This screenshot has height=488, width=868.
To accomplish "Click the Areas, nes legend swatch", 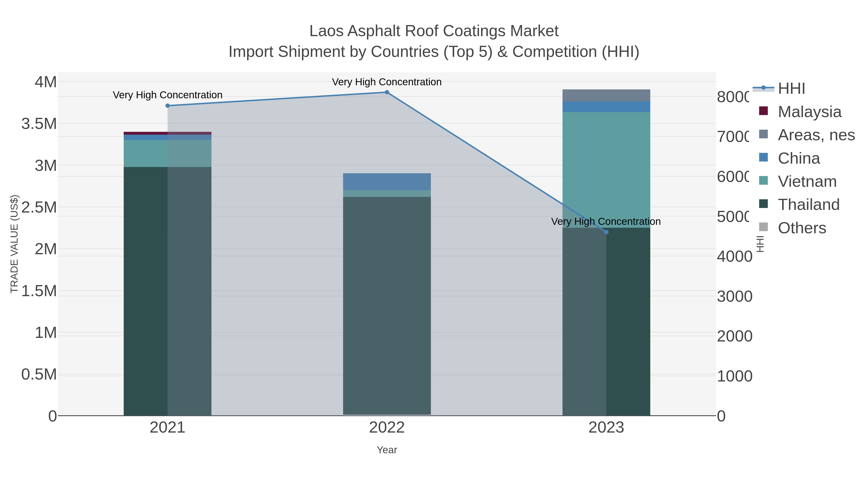I will [x=763, y=134].
